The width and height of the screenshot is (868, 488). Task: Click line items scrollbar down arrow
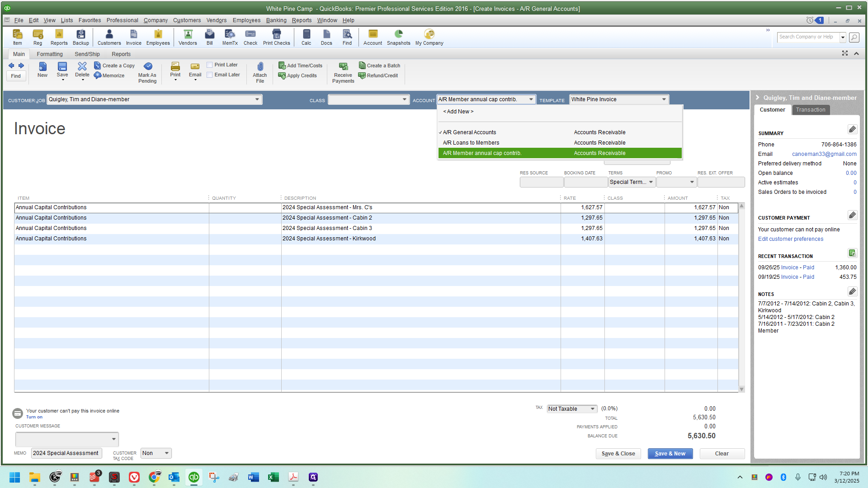[x=741, y=389]
